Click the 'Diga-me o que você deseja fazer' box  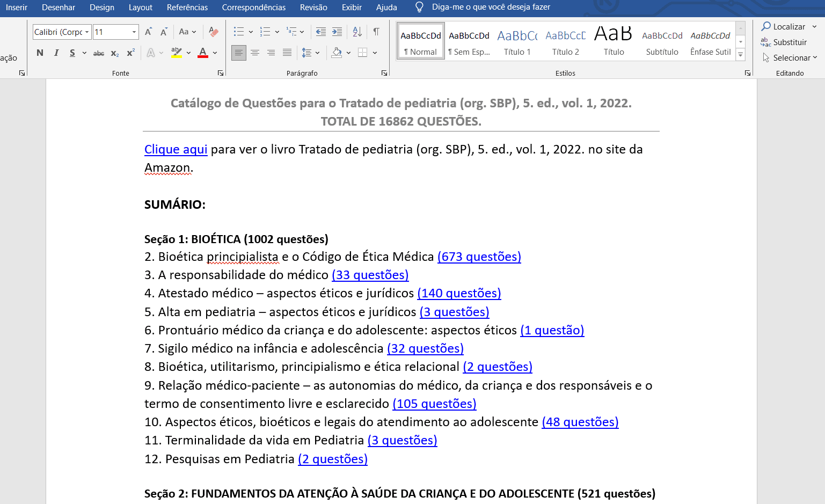click(491, 8)
